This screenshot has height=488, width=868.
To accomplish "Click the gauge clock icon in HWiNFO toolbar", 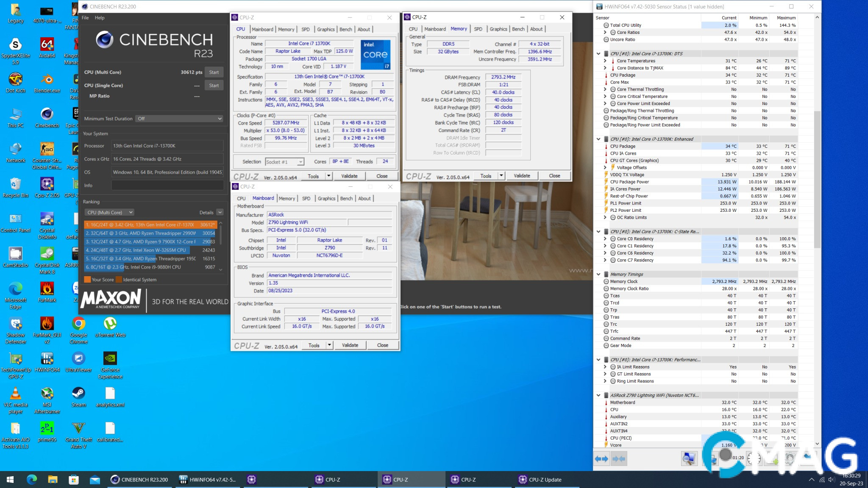I will 753,459.
